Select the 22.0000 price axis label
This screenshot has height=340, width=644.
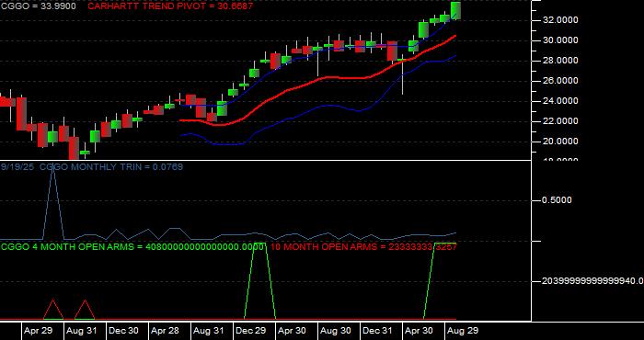click(x=560, y=121)
